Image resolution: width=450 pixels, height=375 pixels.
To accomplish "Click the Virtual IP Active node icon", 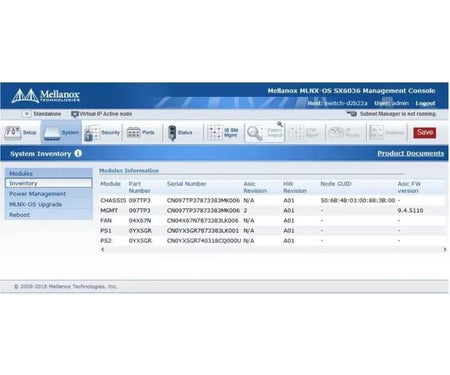I will click(74, 114).
